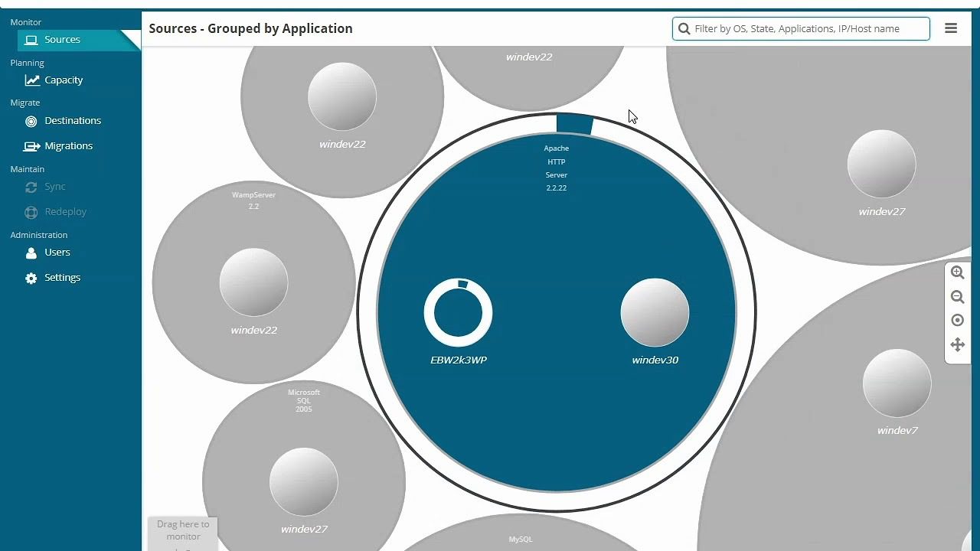Select windev30 in Apache HTTP group

pyautogui.click(x=655, y=312)
